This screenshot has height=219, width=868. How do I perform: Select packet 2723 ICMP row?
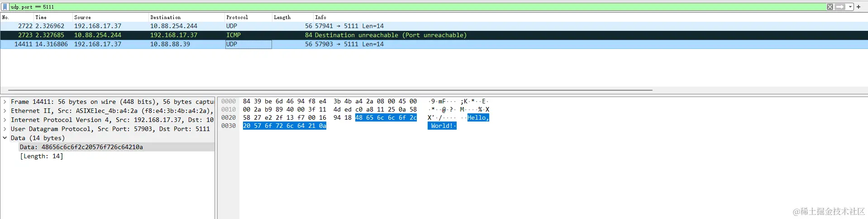434,35
